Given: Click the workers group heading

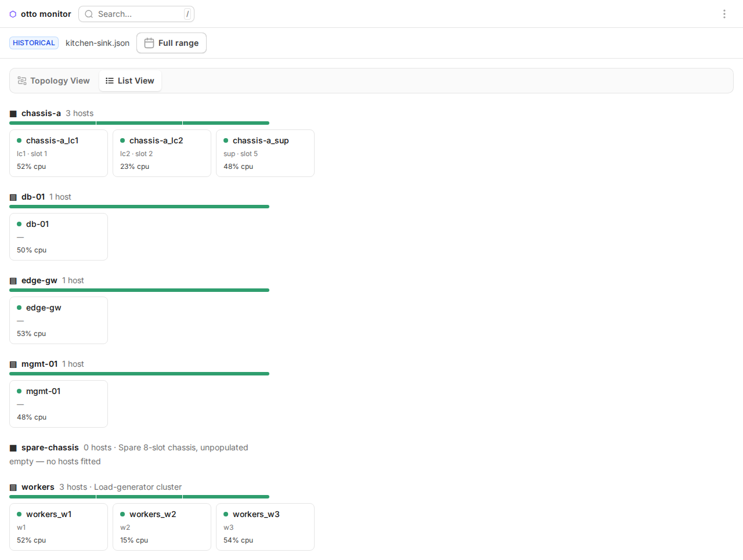Looking at the screenshot, I should (x=38, y=487).
